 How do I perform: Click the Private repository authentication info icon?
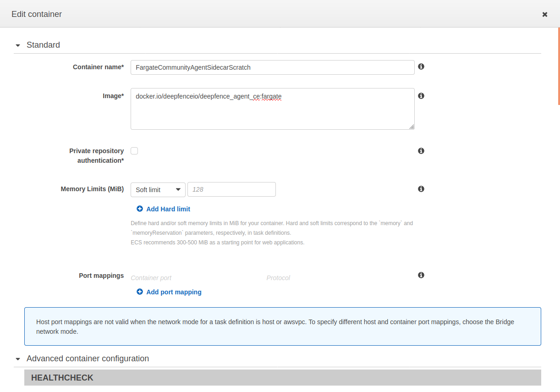[421, 150]
